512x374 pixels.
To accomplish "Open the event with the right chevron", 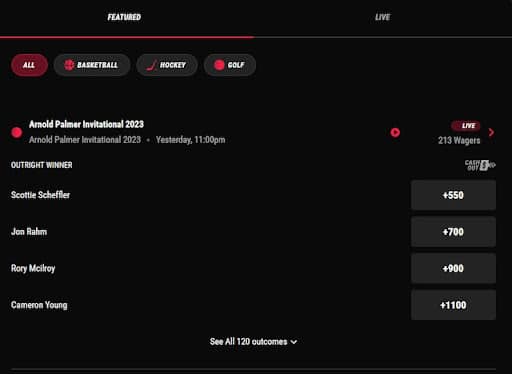I will pyautogui.click(x=491, y=132).
